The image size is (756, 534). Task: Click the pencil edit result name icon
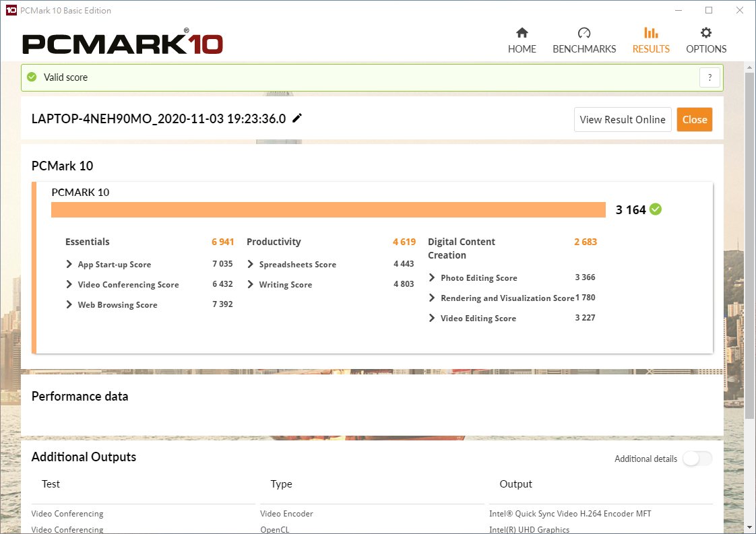(x=297, y=119)
